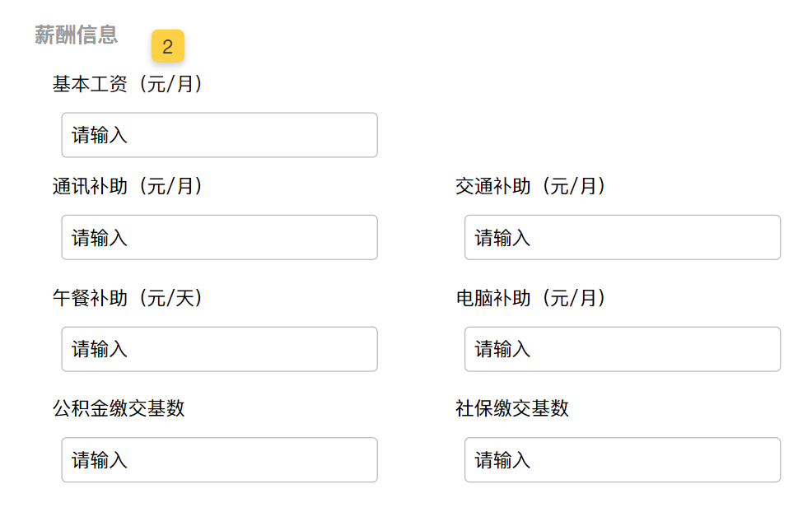Select the 交通补助（元/月）label
This screenshot has width=812, height=512.
pyautogui.click(x=530, y=187)
